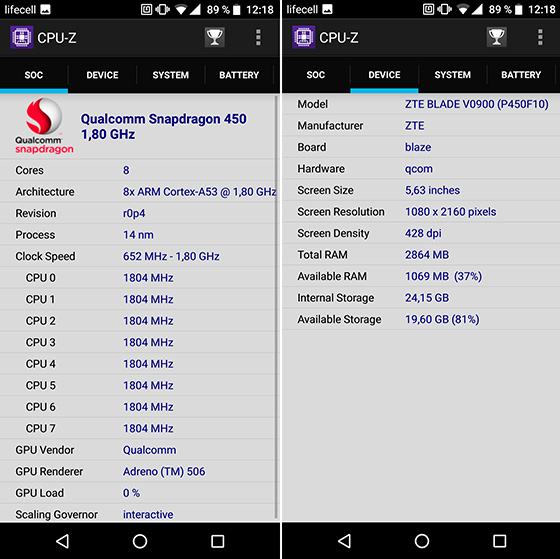
Task: Tap the Architecture row 8x ARM Cortex-A53
Action: pos(139,192)
